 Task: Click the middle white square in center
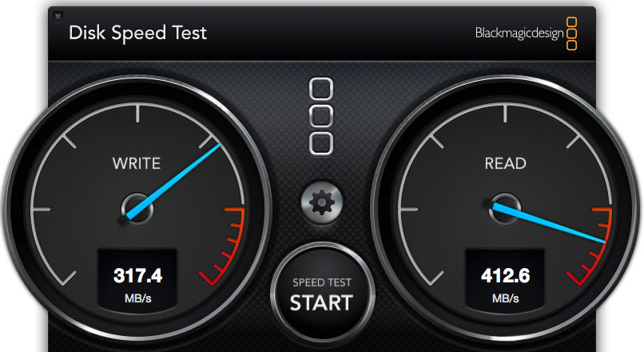click(321, 116)
